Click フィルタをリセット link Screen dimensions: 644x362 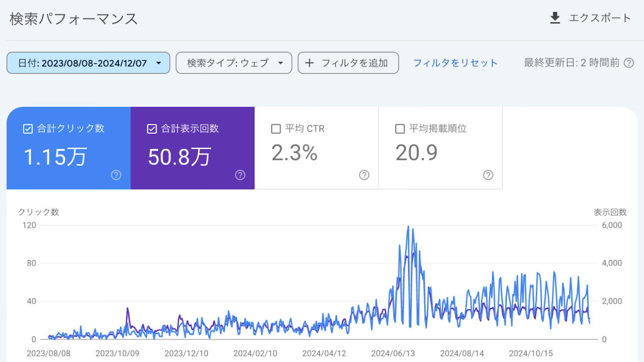point(455,63)
